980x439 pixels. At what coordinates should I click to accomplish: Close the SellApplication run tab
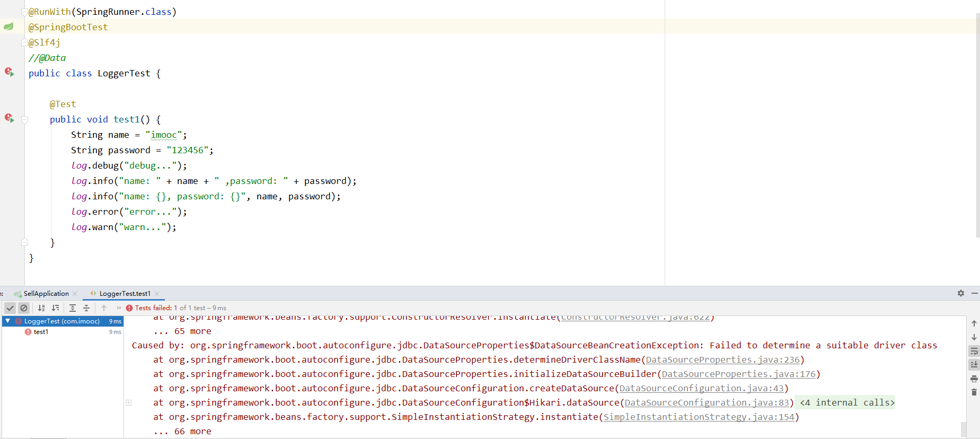click(x=75, y=294)
